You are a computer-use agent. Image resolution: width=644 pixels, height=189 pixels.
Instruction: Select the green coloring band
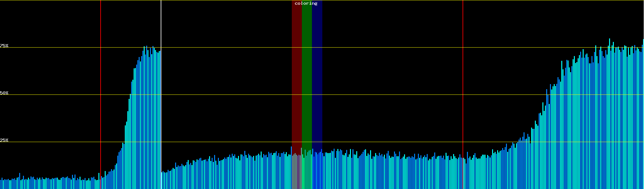click(307, 79)
